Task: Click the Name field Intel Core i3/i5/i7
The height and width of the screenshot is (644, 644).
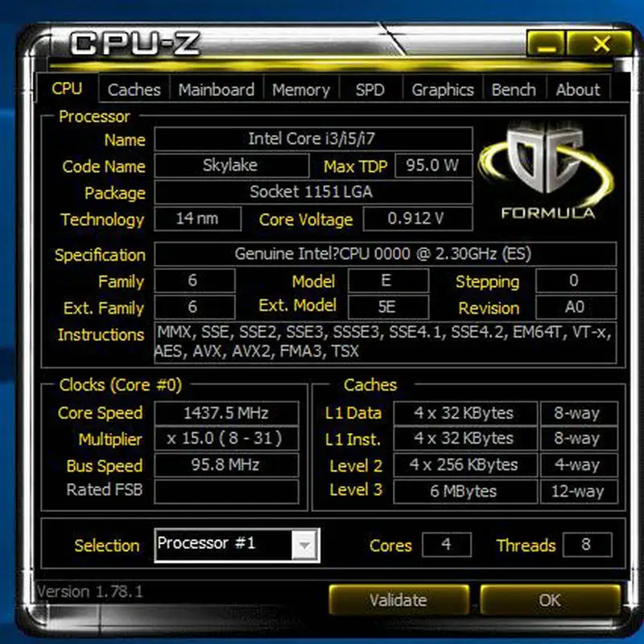Action: click(x=313, y=138)
